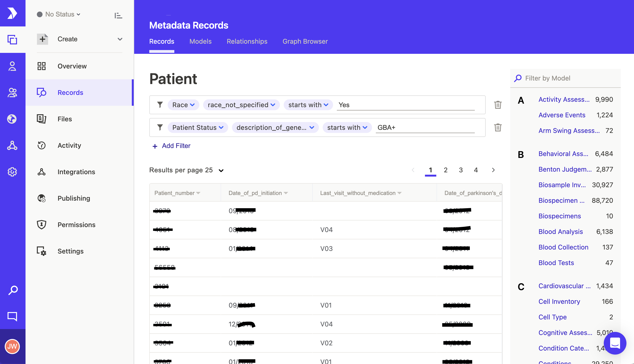The width and height of the screenshot is (634, 364).
Task: Open the search magnifier in left rail
Action: pos(13,290)
